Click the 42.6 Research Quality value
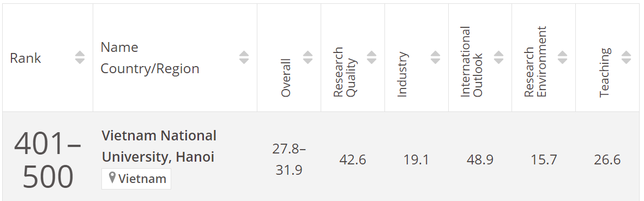The width and height of the screenshot is (644, 201). pyautogui.click(x=353, y=159)
